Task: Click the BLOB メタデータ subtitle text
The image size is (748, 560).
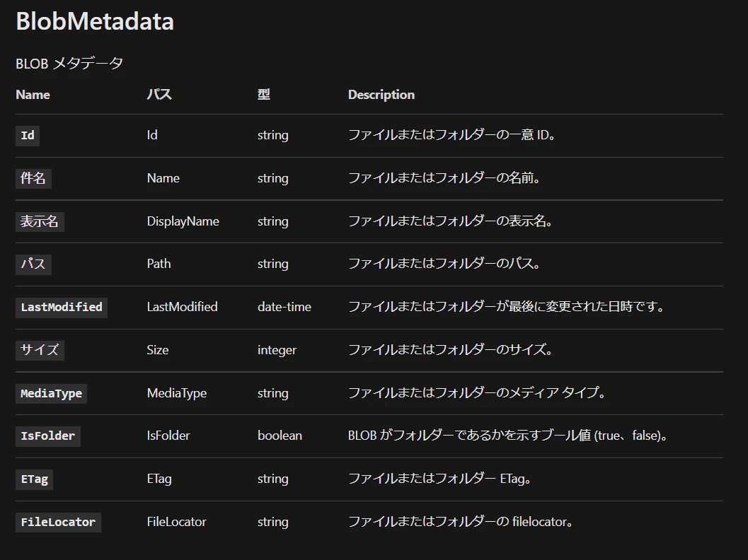Action: pos(69,64)
